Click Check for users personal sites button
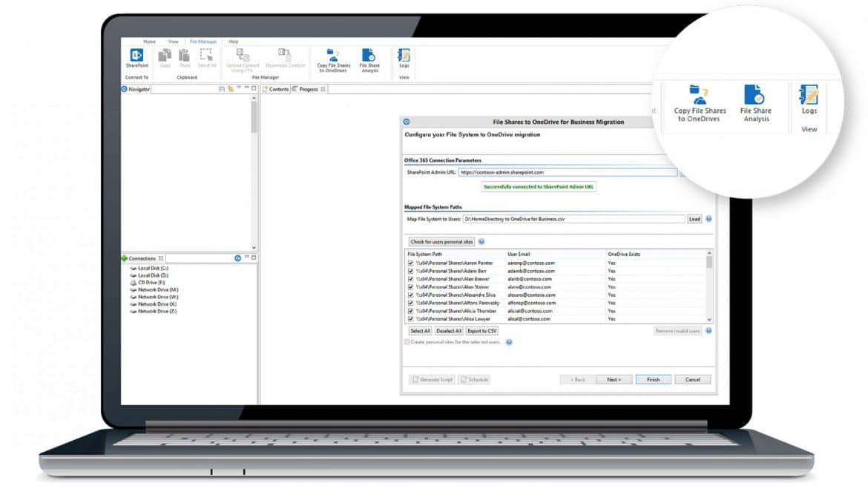The image size is (868, 492). click(x=441, y=242)
